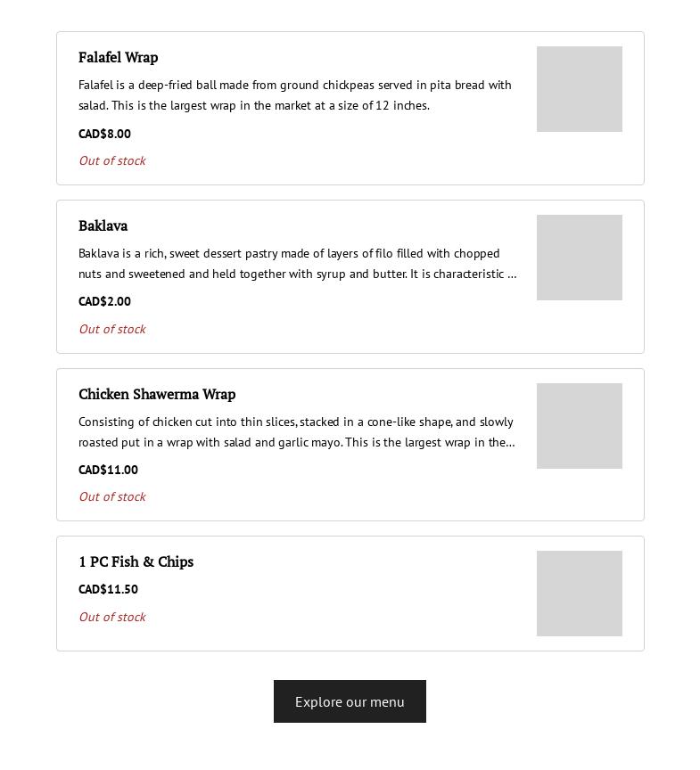
Task: Click the CAD$2.00 price
Action: coord(104,301)
